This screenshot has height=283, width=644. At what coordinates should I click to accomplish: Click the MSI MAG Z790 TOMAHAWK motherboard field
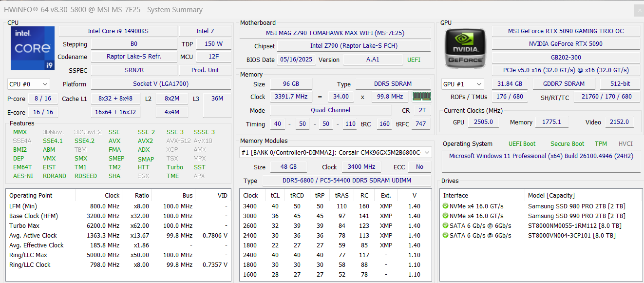pyautogui.click(x=335, y=33)
